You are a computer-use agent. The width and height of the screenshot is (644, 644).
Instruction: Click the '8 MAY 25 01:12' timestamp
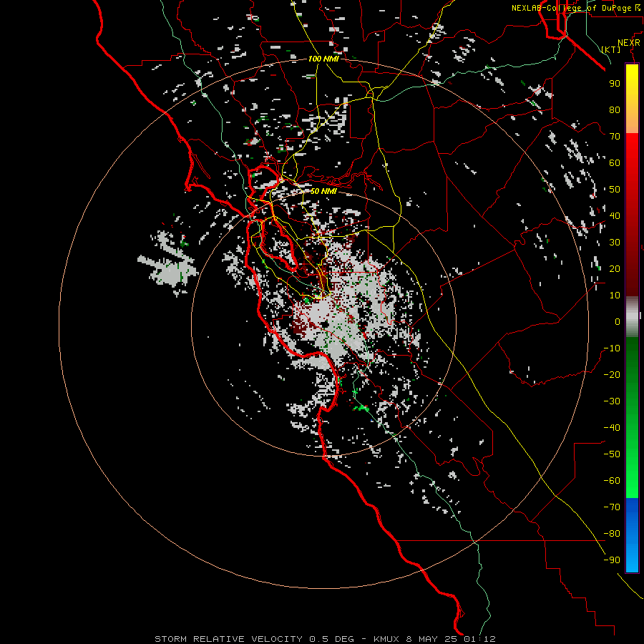(451, 639)
